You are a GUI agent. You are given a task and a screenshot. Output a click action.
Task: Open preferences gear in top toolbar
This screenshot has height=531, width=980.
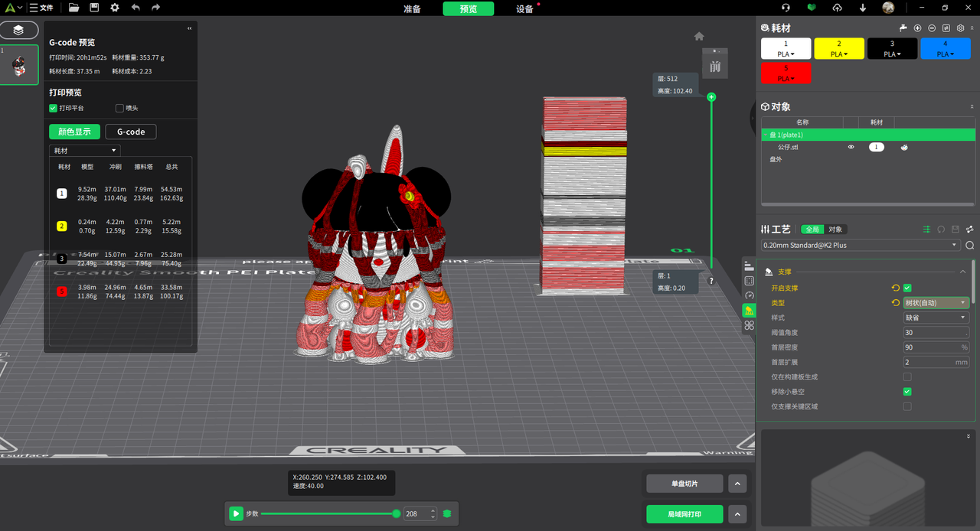(115, 8)
